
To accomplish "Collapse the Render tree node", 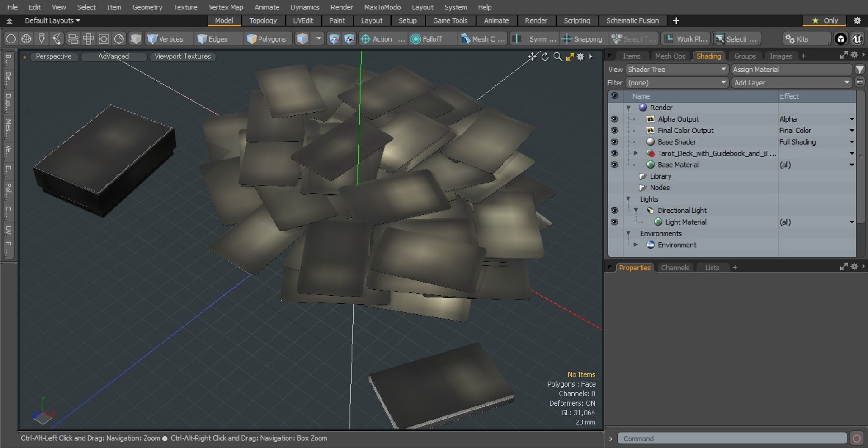I will (628, 108).
